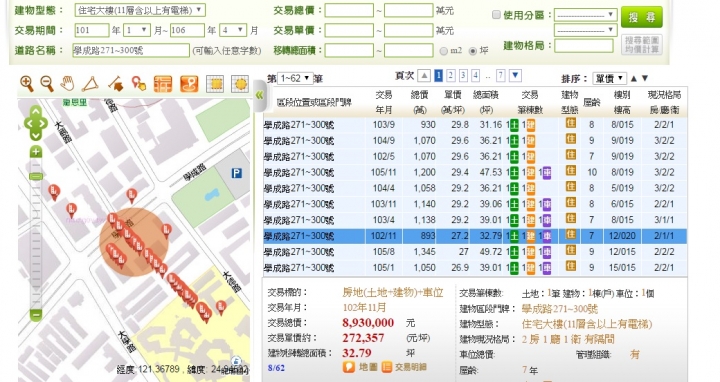The width and height of the screenshot is (720, 382).
Task: Open the 1~62 record range dropdown
Action: [295, 79]
